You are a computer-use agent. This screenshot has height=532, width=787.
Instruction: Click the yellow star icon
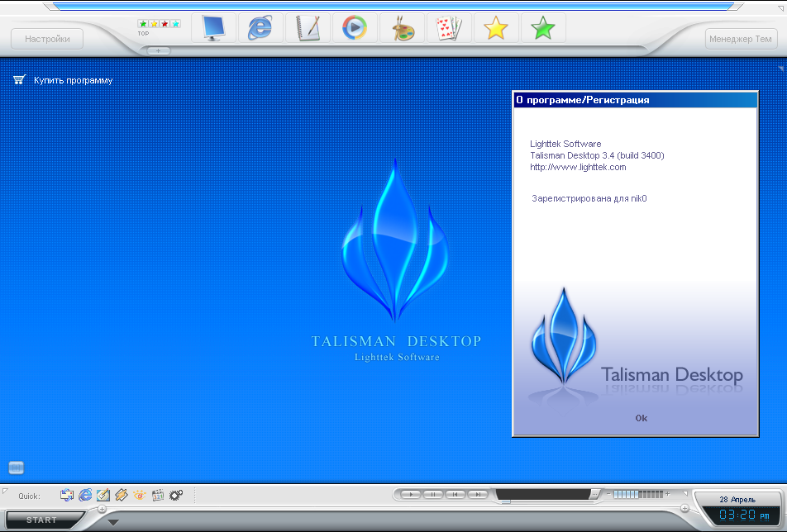(496, 28)
